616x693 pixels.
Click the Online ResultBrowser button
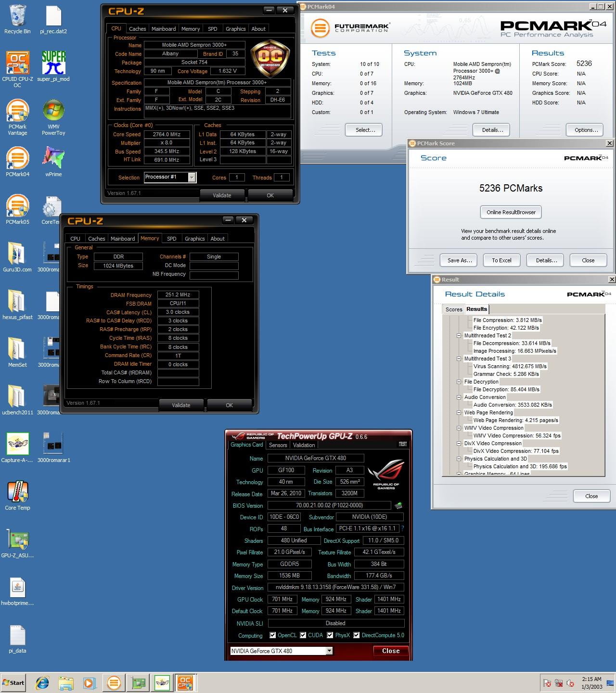point(511,212)
